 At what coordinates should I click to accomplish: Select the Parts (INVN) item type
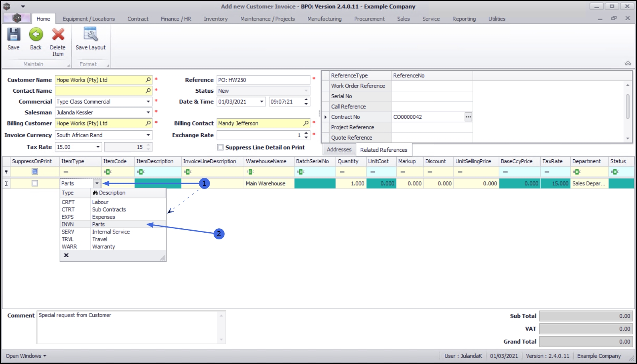pyautogui.click(x=113, y=224)
